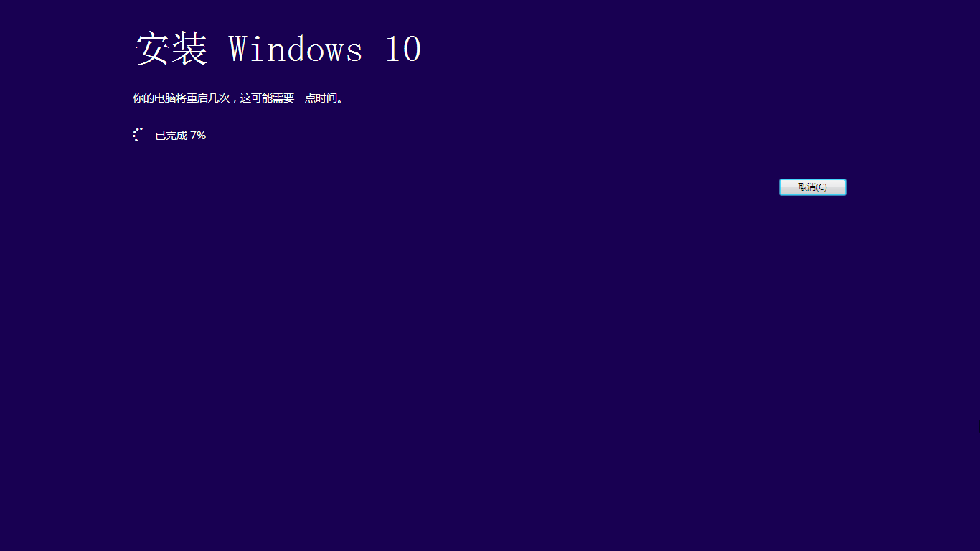Screen dimensions: 980x551
Task: Click the number 10 in the title
Action: 403,50
